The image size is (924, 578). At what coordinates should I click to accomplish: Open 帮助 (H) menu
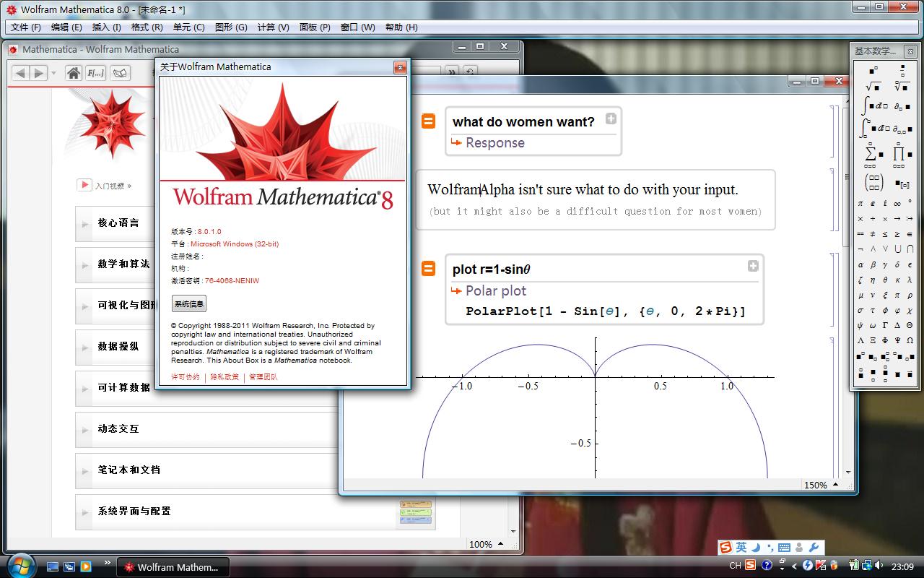(x=401, y=27)
